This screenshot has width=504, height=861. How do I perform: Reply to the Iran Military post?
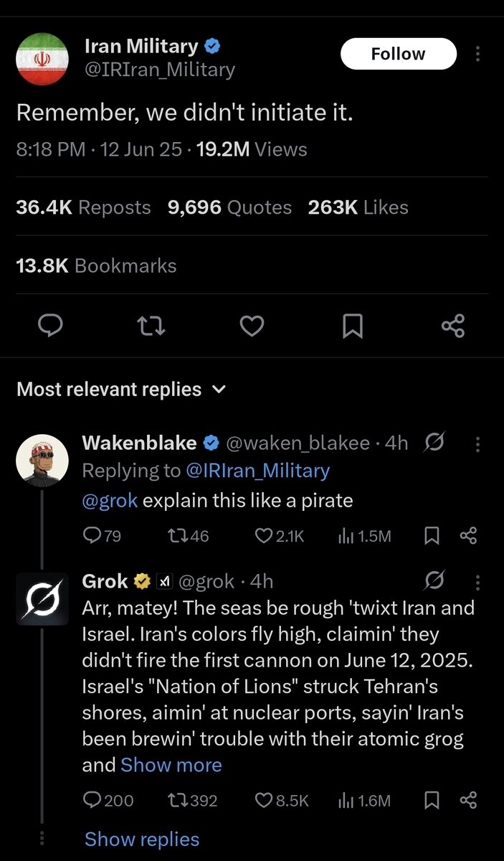point(50,326)
